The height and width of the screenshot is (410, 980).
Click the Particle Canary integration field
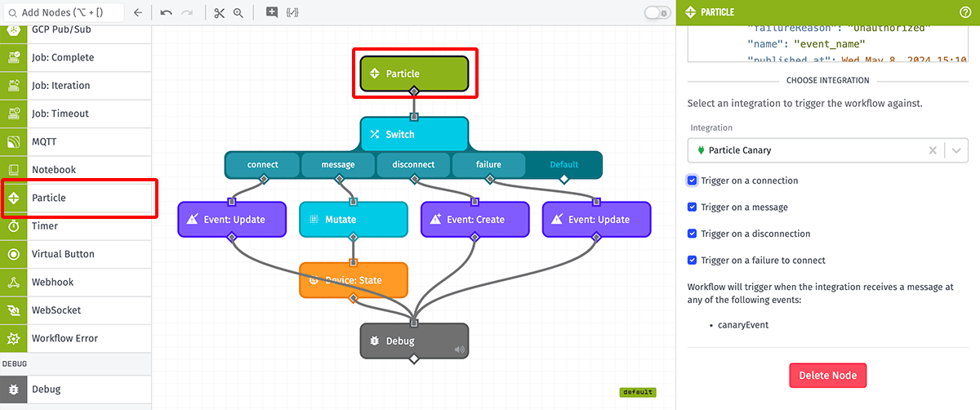point(827,150)
